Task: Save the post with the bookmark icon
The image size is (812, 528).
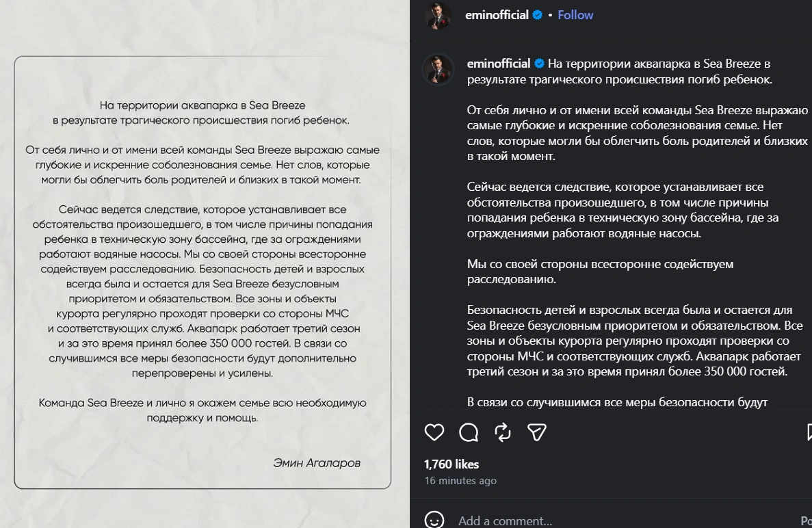Action: tap(809, 432)
